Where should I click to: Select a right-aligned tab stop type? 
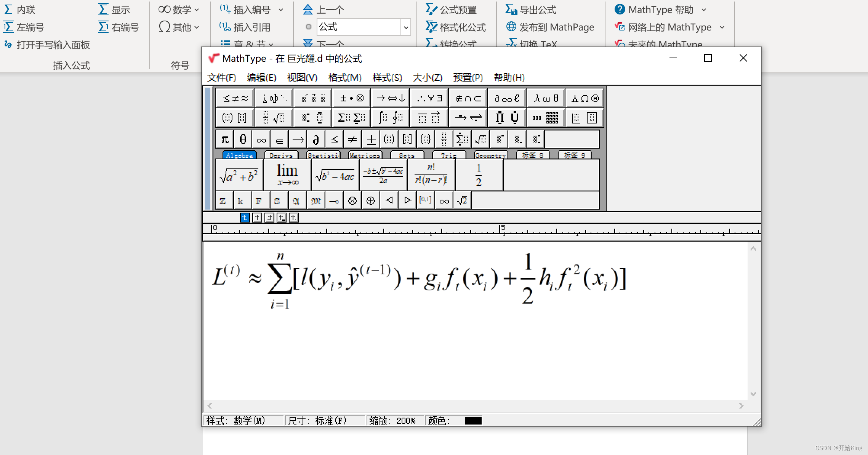[x=269, y=217]
